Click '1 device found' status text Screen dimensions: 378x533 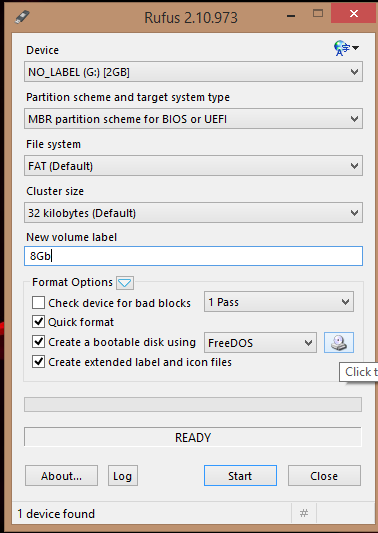(56, 514)
